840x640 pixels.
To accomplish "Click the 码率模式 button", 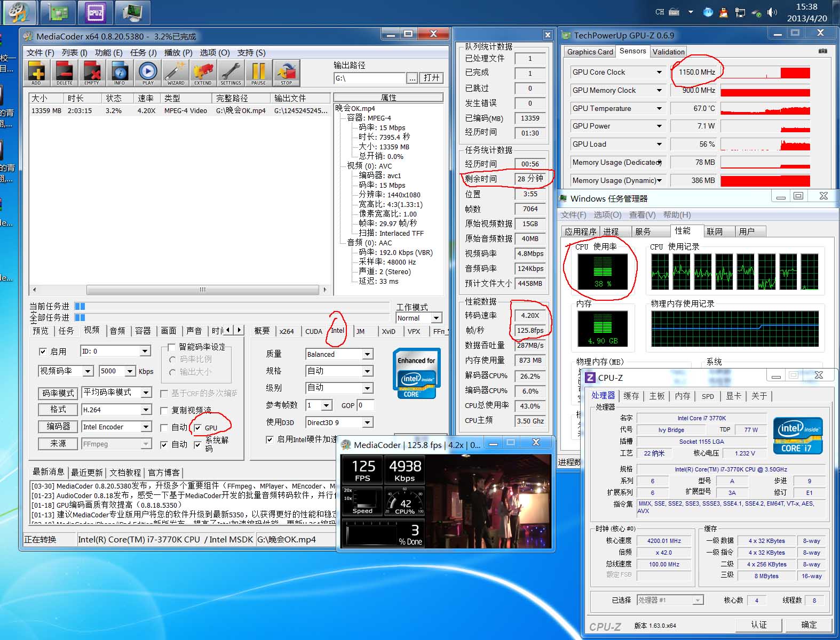I will point(58,393).
